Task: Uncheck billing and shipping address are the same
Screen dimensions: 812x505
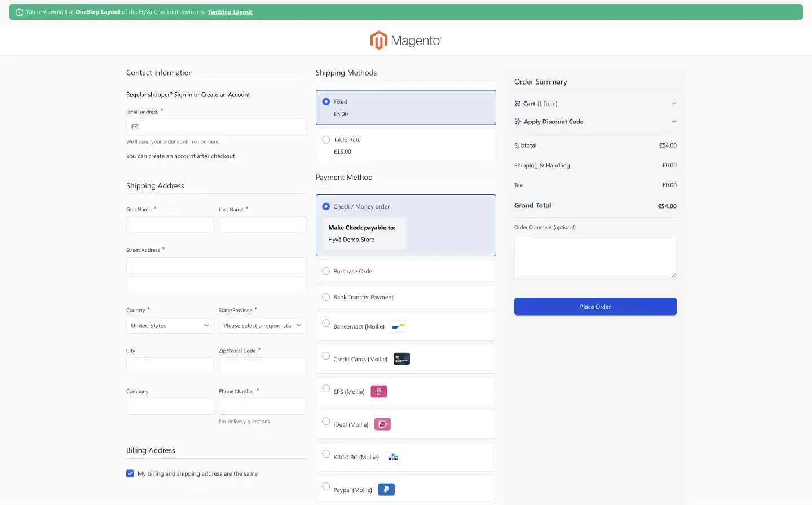Action: (130, 473)
